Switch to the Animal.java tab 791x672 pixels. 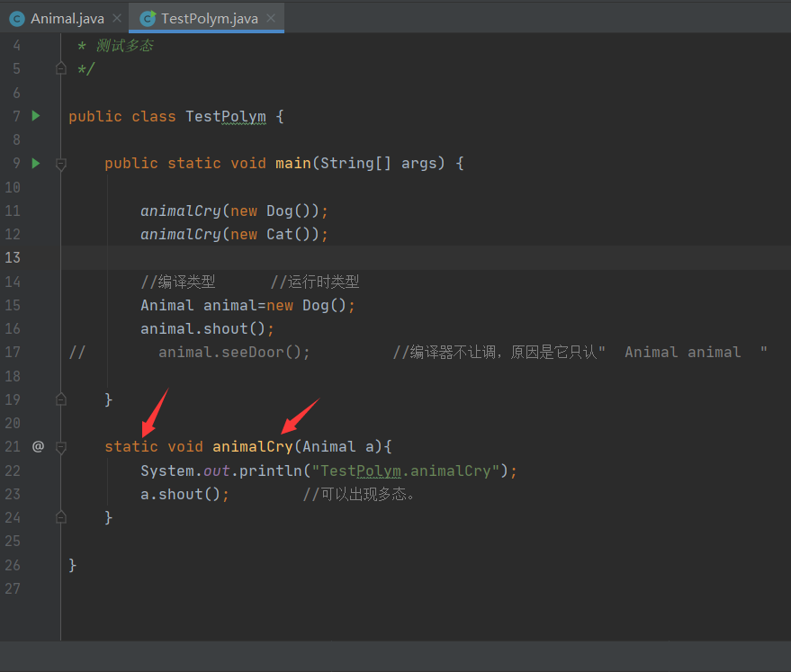tap(67, 19)
